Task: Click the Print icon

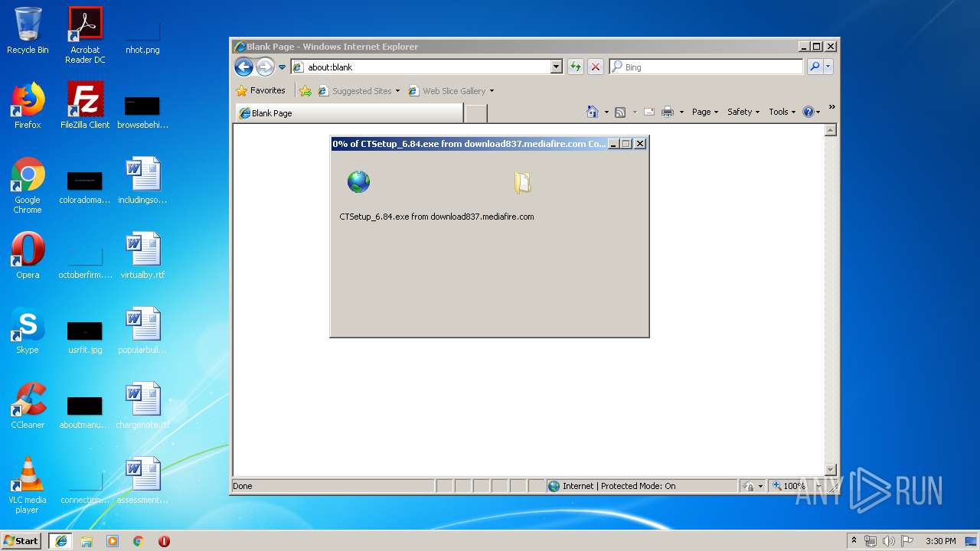Action: pyautogui.click(x=667, y=112)
